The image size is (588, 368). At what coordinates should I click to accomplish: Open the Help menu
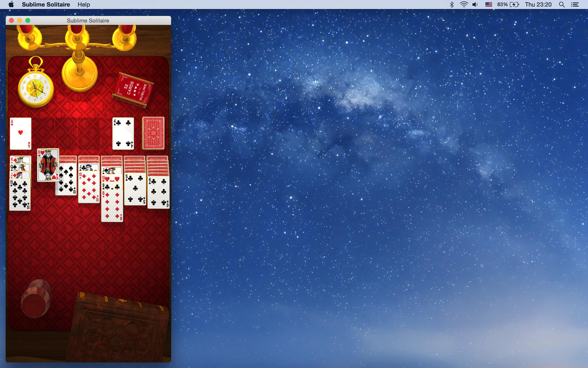tap(84, 5)
